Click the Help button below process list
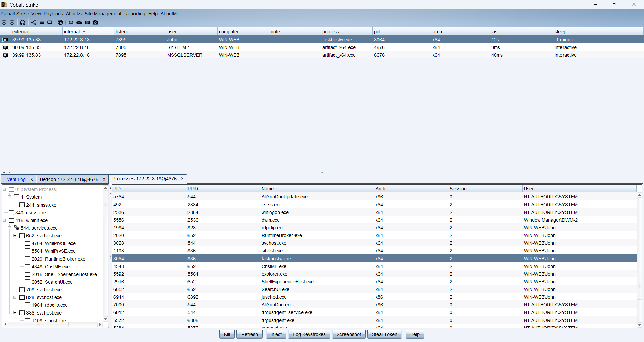The height and width of the screenshot is (342, 644). click(x=415, y=334)
